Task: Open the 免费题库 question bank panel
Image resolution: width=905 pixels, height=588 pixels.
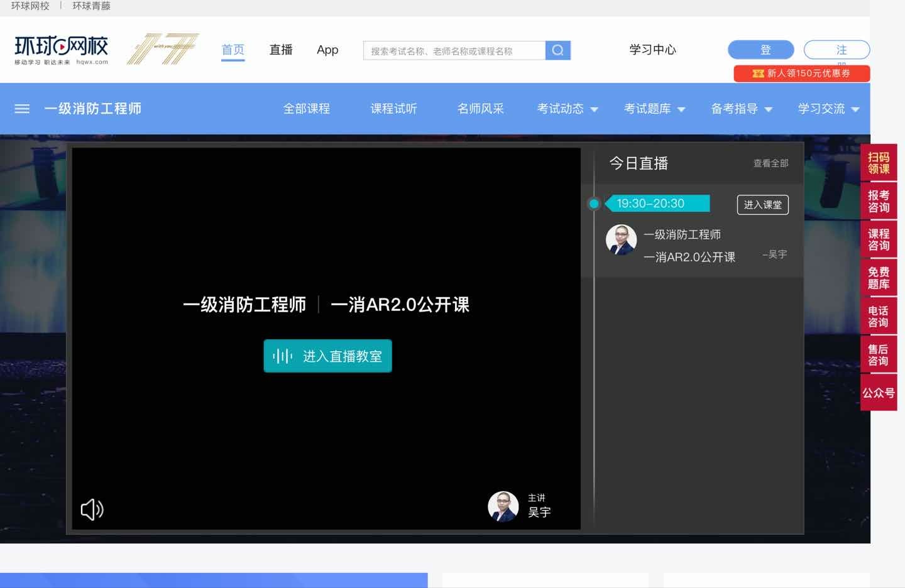Action: click(879, 278)
